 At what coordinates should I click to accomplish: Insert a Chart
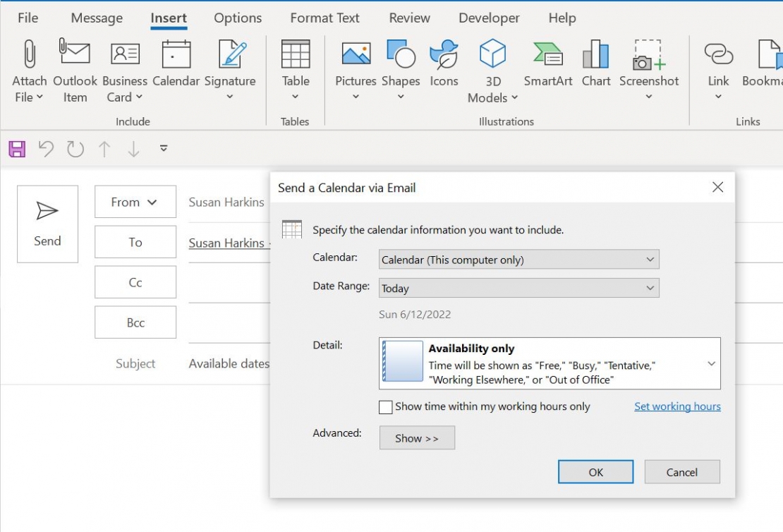(595, 68)
